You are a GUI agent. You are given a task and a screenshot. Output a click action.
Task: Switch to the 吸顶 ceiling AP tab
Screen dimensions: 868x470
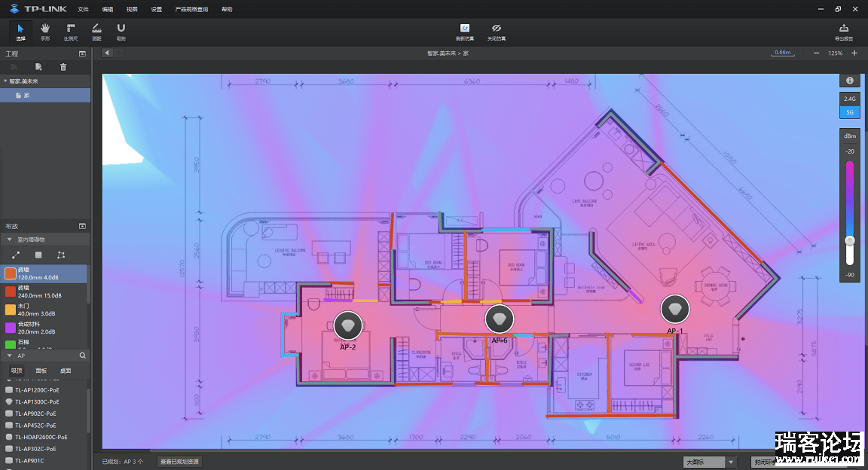17,371
